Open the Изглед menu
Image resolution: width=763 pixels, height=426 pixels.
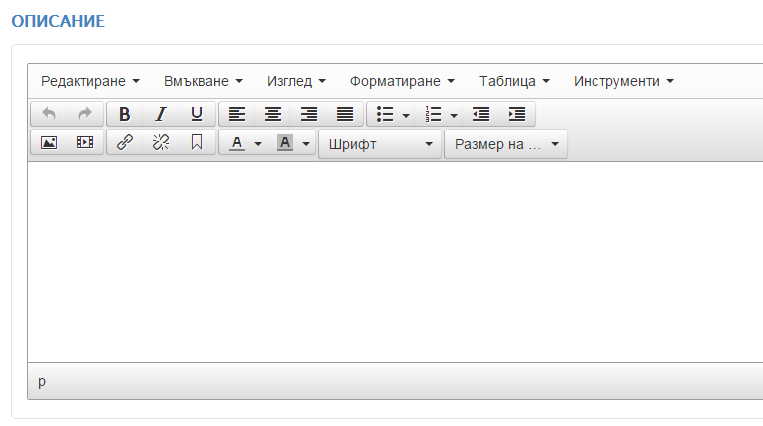(296, 81)
